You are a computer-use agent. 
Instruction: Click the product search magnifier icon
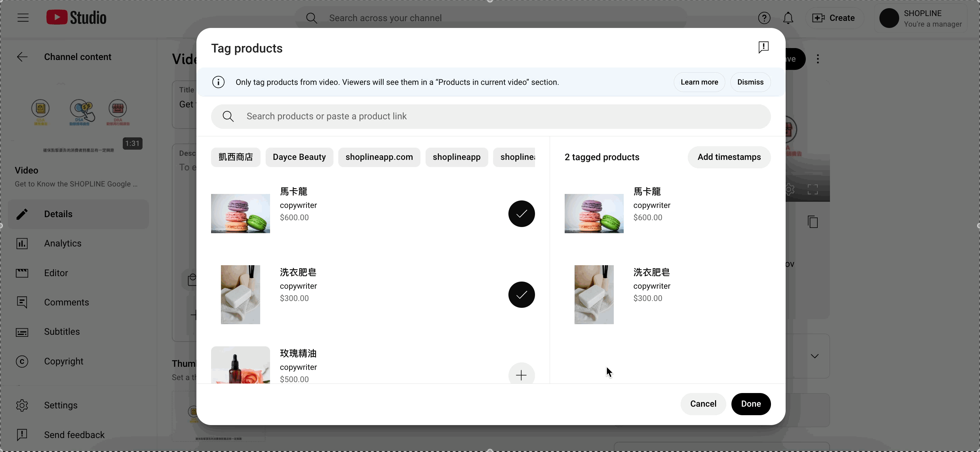228,116
